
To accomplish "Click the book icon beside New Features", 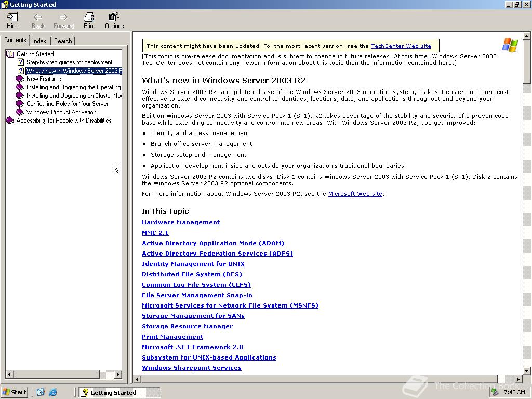I will [20, 79].
